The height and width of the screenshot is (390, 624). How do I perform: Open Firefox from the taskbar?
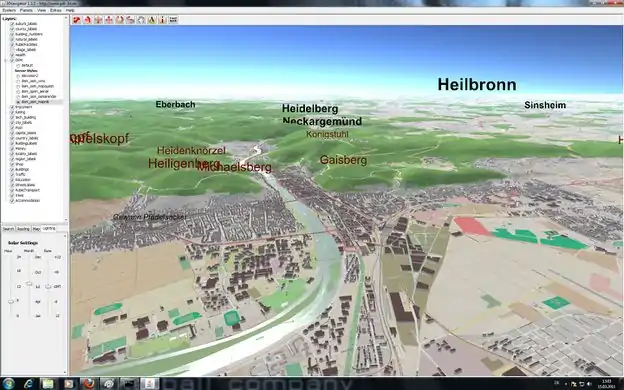(89, 384)
